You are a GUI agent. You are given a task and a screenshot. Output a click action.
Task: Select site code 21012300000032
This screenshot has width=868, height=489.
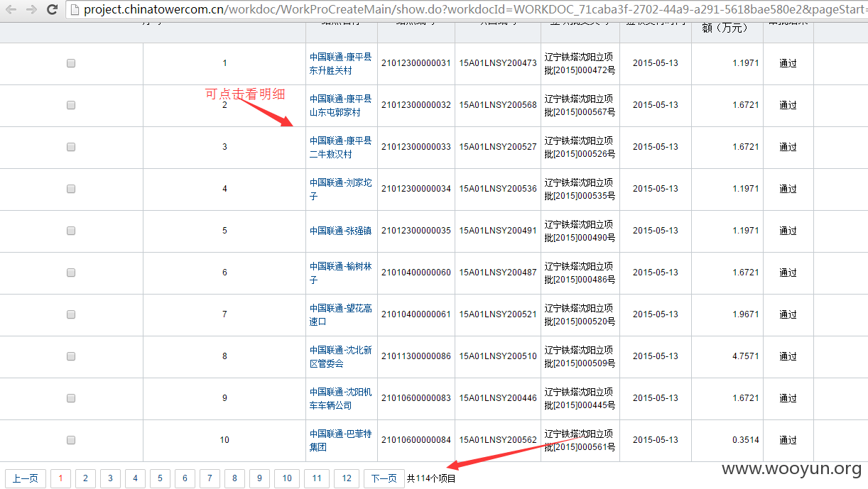click(416, 105)
